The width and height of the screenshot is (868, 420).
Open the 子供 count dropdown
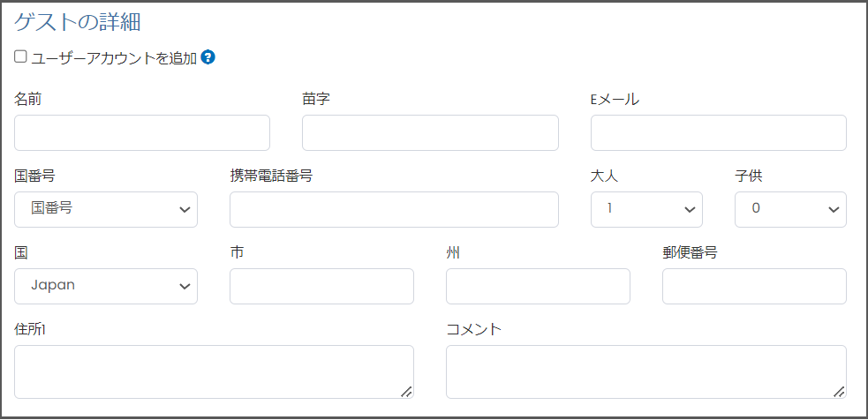(790, 209)
